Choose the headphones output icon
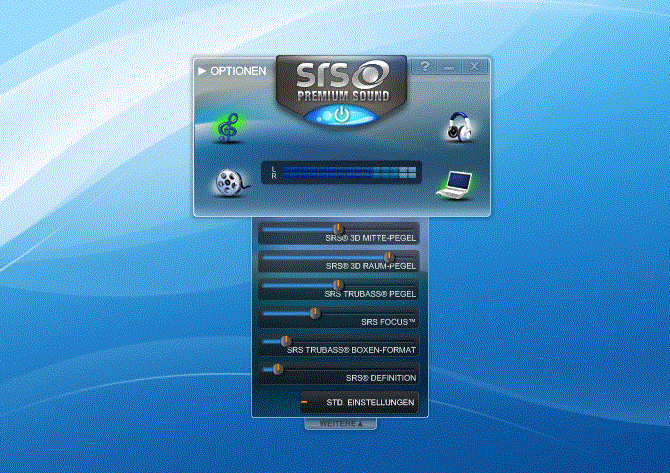The image size is (670, 473). pyautogui.click(x=459, y=127)
